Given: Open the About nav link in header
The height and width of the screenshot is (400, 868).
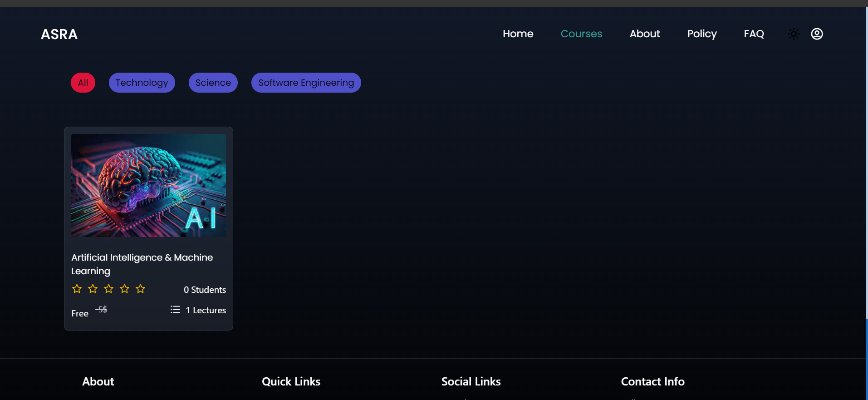Looking at the screenshot, I should 645,34.
